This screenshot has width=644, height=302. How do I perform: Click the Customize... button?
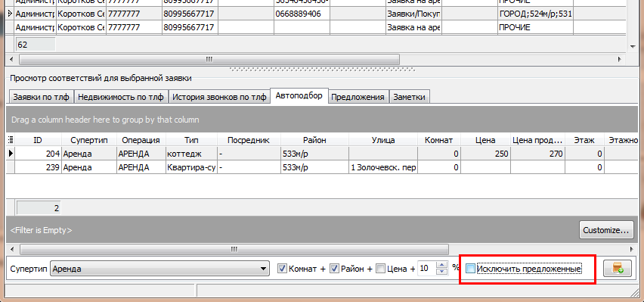606,230
